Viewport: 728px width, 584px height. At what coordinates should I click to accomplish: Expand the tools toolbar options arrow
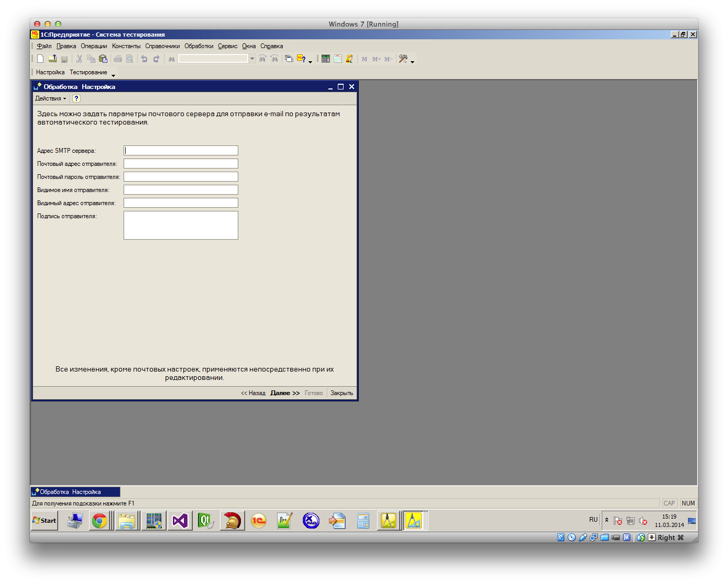click(412, 62)
